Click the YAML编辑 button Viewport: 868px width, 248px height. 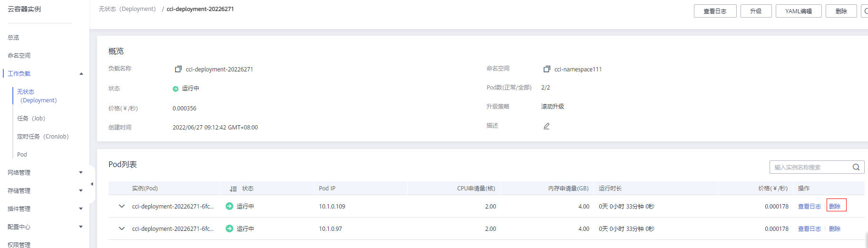coord(799,11)
